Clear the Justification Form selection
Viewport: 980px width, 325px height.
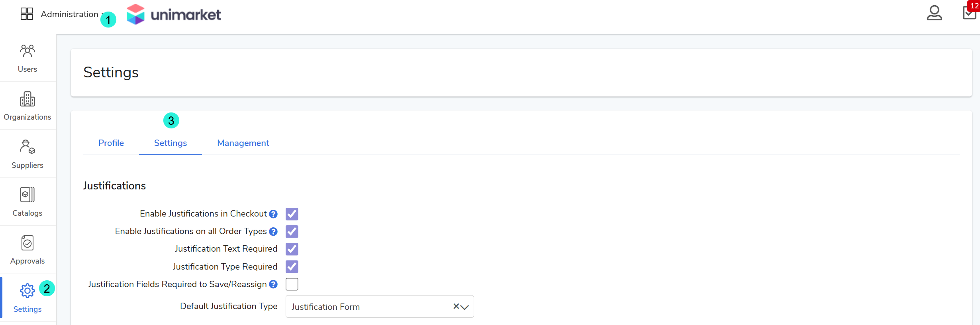click(x=456, y=306)
